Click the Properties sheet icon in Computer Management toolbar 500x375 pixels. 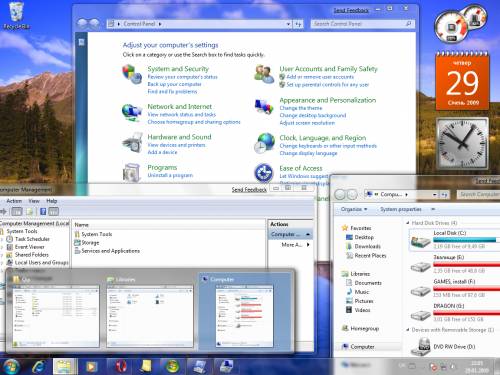point(30,211)
